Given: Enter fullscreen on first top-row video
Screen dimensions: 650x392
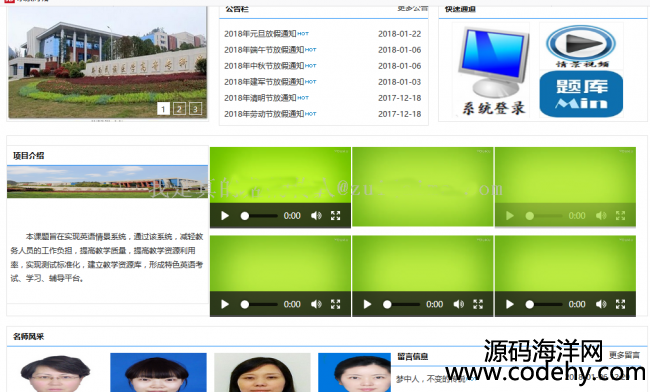Looking at the screenshot, I should (x=335, y=216).
